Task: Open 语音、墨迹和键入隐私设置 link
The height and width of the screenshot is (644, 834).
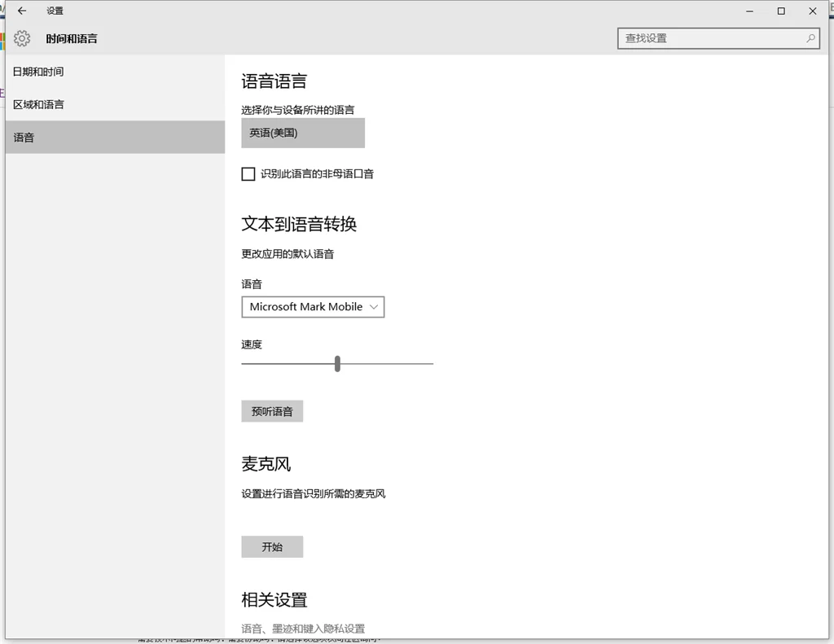Action: coord(302,628)
